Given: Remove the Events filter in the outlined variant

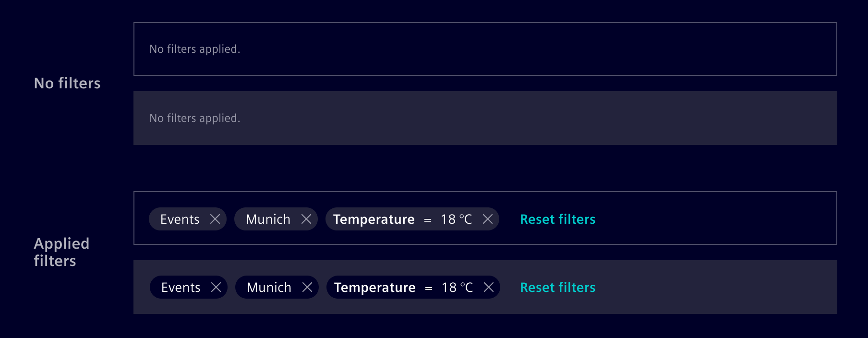Looking at the screenshot, I should (216, 219).
